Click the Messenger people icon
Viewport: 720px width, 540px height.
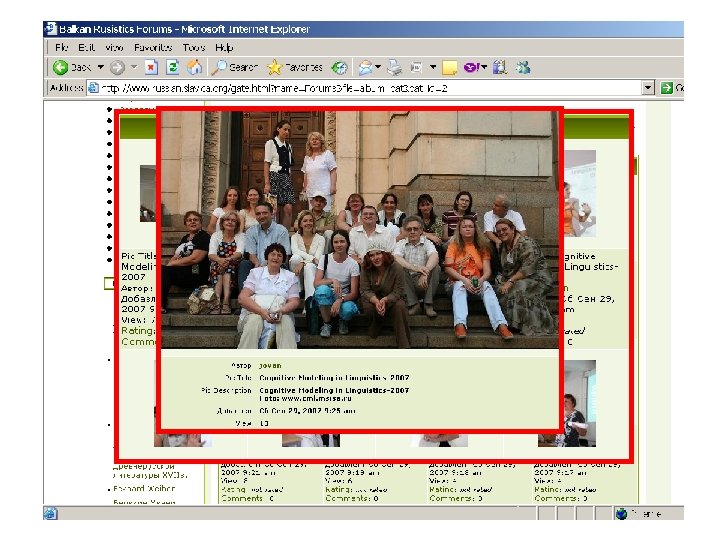[x=523, y=68]
